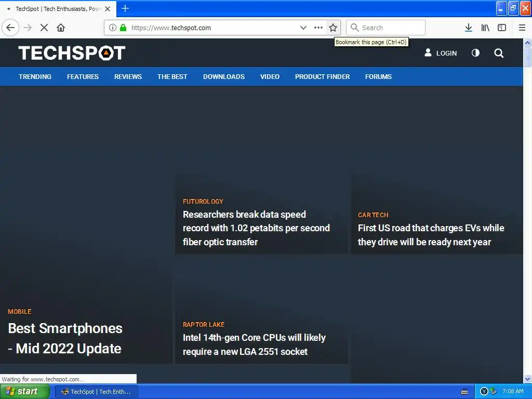The height and width of the screenshot is (399, 532).
Task: Open the FEATURES section
Action: tap(83, 77)
